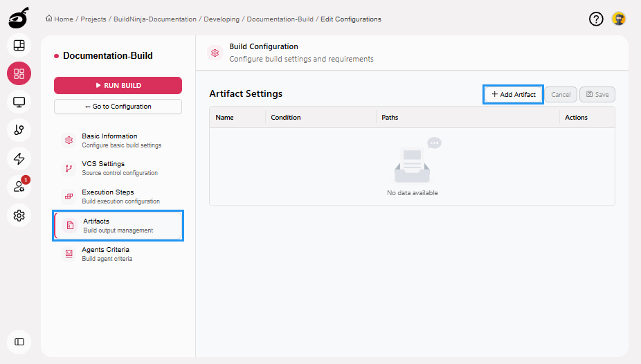Click the Documentation-Build title
The width and height of the screenshot is (641, 364).
click(x=108, y=55)
